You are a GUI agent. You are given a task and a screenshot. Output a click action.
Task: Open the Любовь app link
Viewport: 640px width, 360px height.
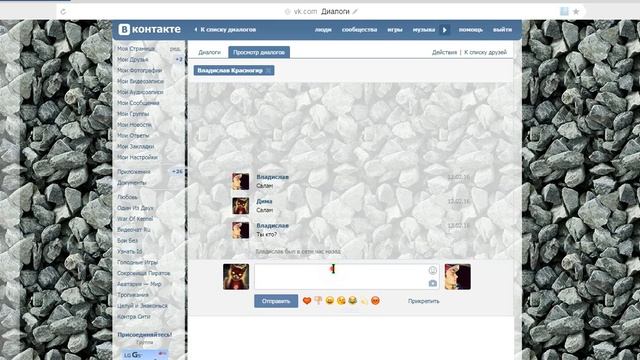click(x=127, y=197)
